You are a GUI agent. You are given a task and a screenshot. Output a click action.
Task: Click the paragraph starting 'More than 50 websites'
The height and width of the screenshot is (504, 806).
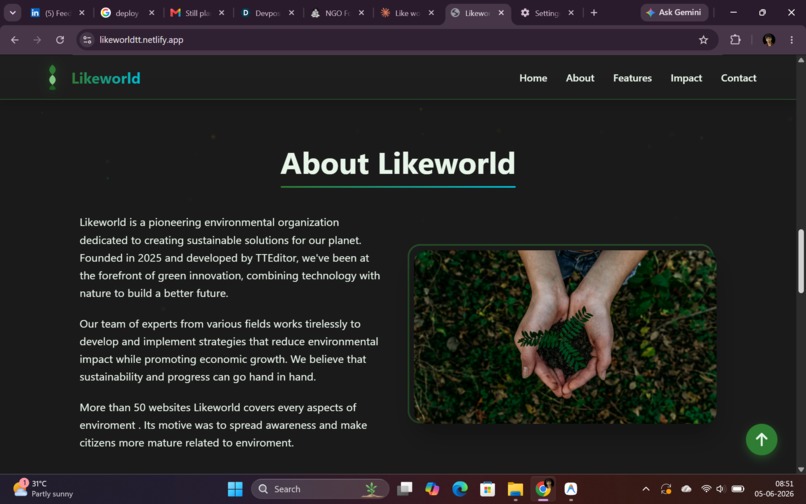(x=223, y=425)
